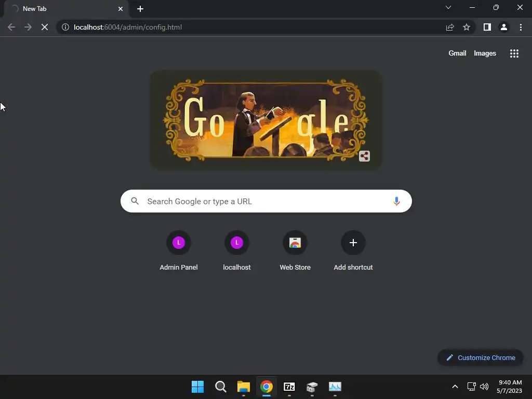Show hidden system tray icons
Screen dimensions: 532x399
[455, 387]
